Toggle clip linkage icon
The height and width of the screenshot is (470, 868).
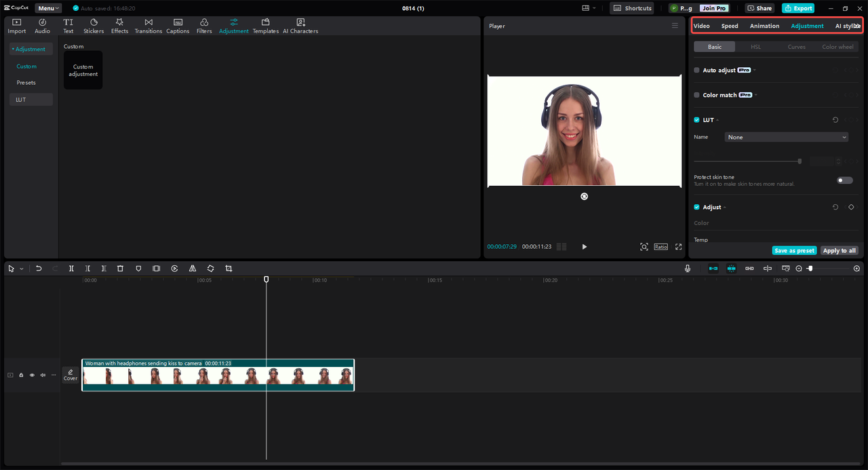[x=749, y=269]
